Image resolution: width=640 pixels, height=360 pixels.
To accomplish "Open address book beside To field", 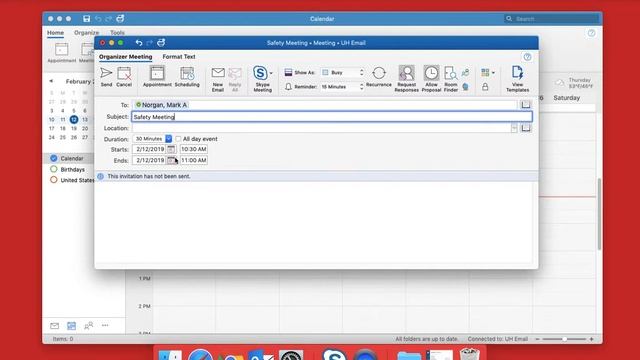I will 526,105.
